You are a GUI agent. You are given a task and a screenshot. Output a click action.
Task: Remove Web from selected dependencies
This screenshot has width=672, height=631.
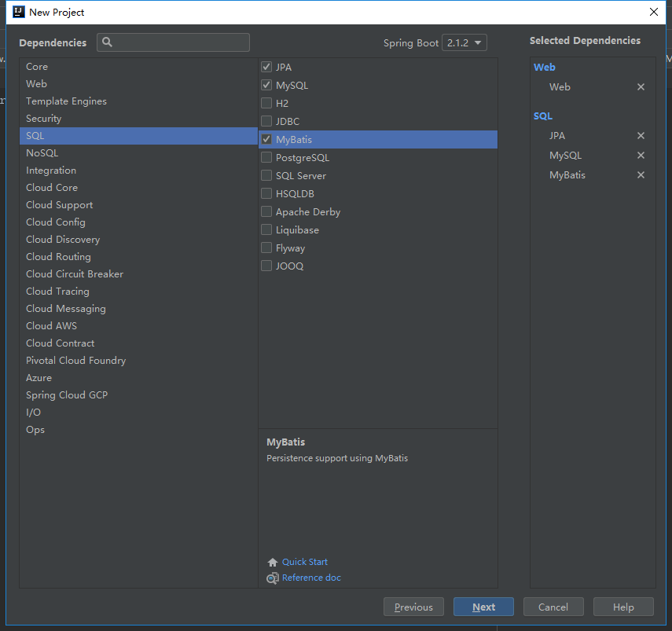(641, 87)
